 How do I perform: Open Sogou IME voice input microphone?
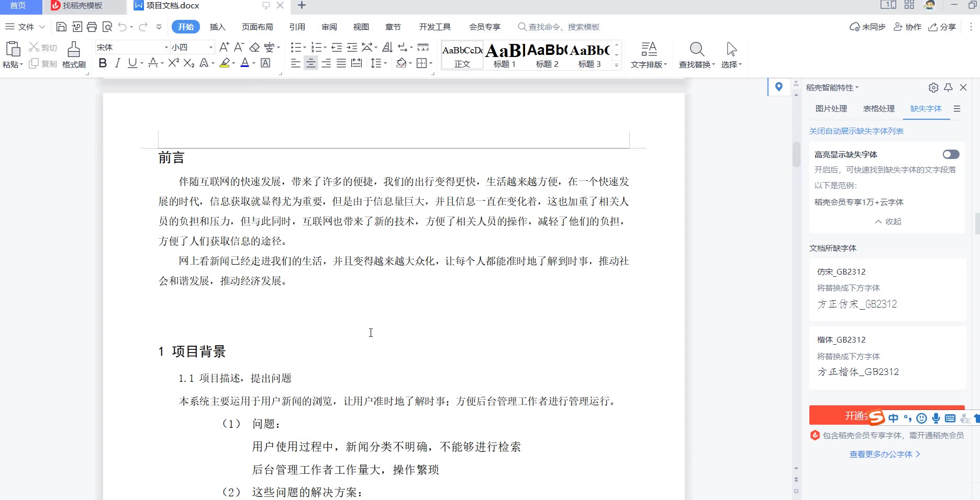(936, 418)
